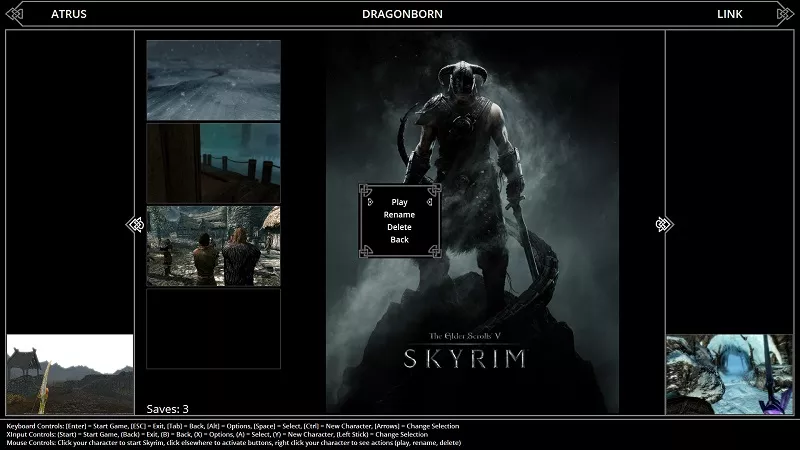Select the DRAGONBORN character title
Screen dimensions: 800x450
[403, 14]
